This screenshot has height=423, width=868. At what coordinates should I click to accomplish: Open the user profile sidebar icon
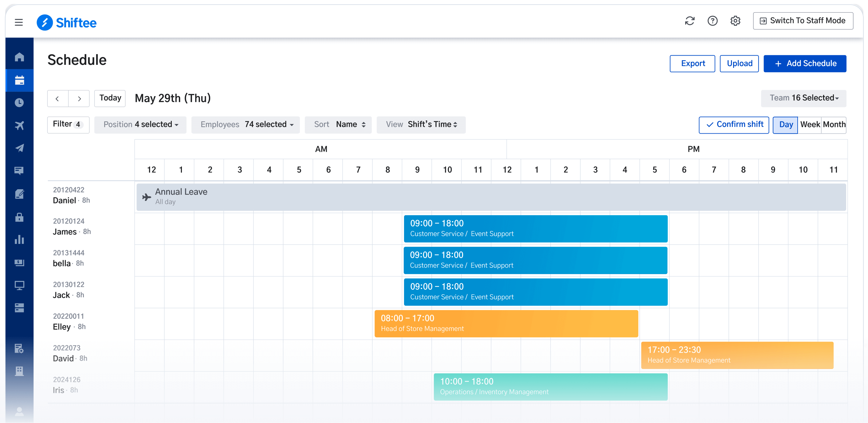coord(19,411)
